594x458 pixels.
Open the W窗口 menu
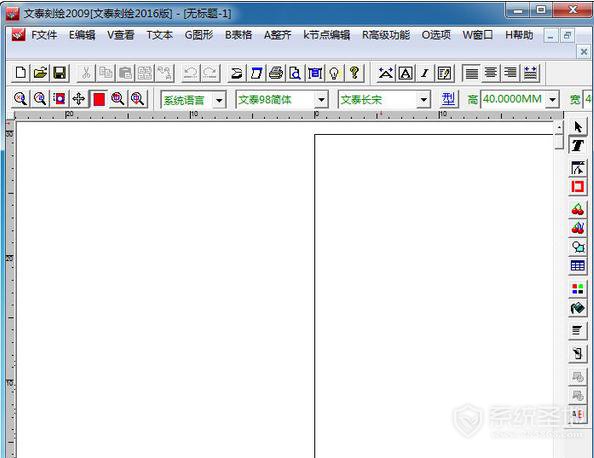click(x=478, y=35)
